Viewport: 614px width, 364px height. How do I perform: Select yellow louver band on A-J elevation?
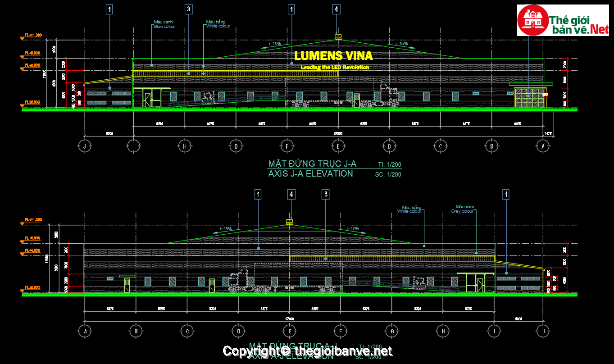392,259
